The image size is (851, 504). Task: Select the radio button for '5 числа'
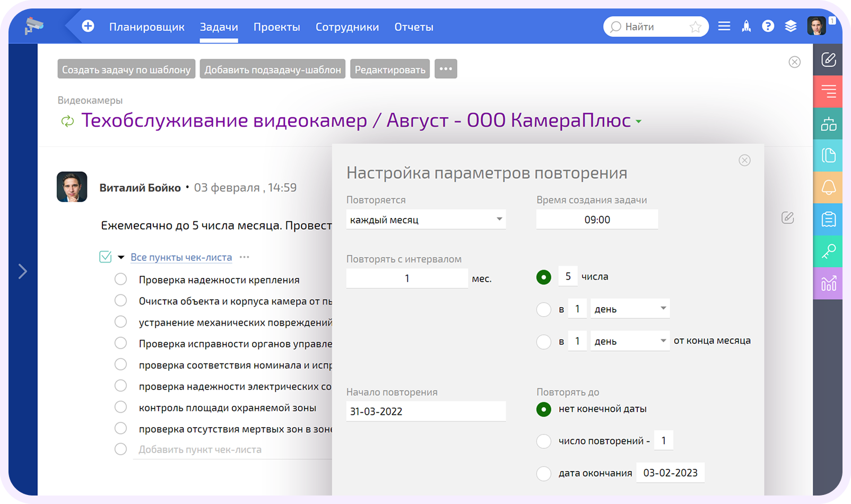click(543, 276)
